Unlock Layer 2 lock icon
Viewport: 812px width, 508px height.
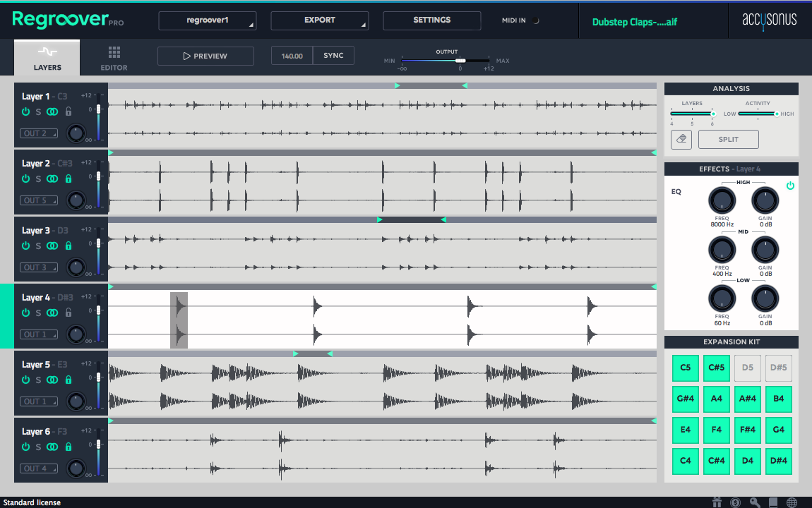[x=68, y=179]
